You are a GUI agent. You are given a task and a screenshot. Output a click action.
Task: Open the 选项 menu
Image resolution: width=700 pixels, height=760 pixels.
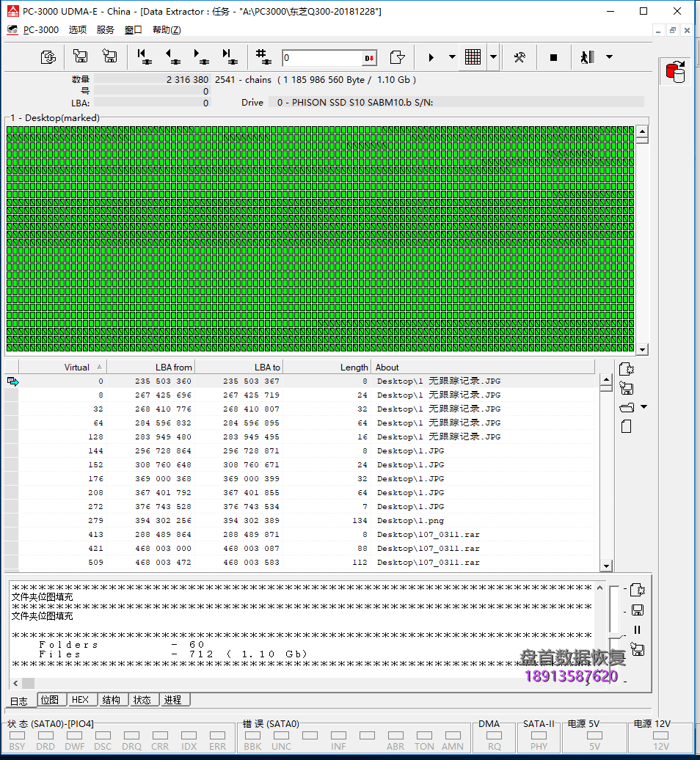78,29
